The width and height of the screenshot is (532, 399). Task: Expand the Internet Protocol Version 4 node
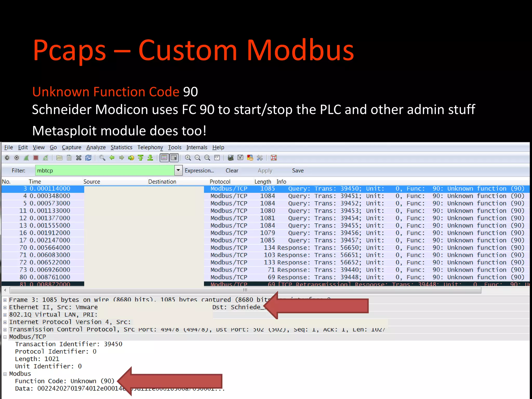tap(5, 322)
